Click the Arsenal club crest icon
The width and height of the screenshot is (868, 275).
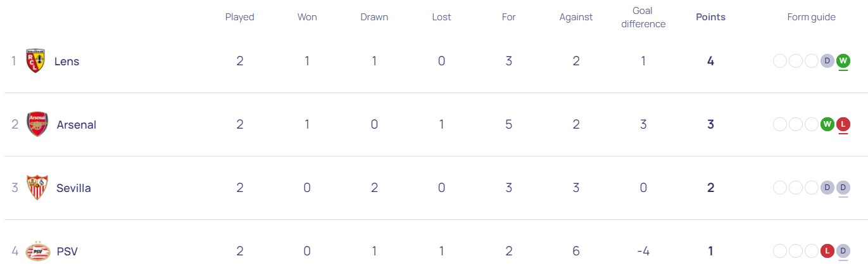point(37,125)
